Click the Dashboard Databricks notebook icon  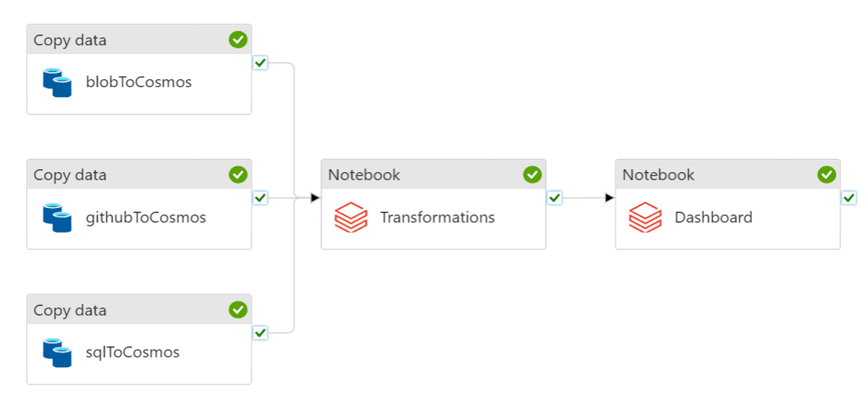pos(645,217)
